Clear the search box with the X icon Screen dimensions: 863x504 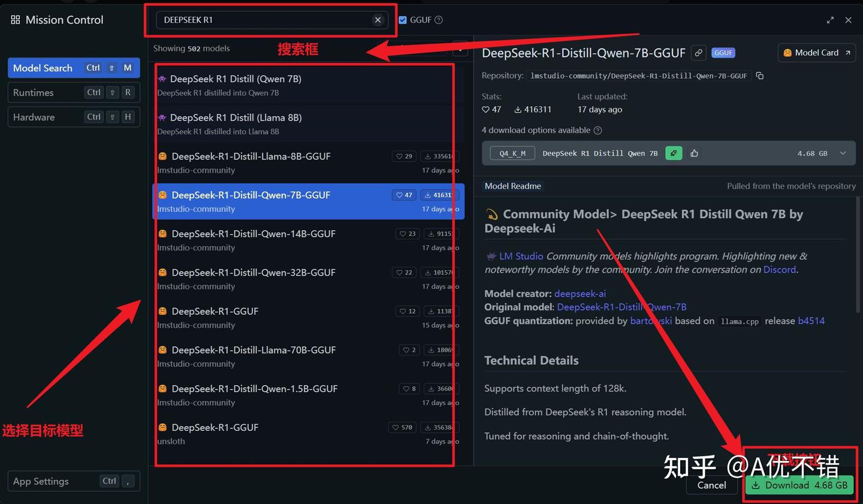pyautogui.click(x=378, y=20)
